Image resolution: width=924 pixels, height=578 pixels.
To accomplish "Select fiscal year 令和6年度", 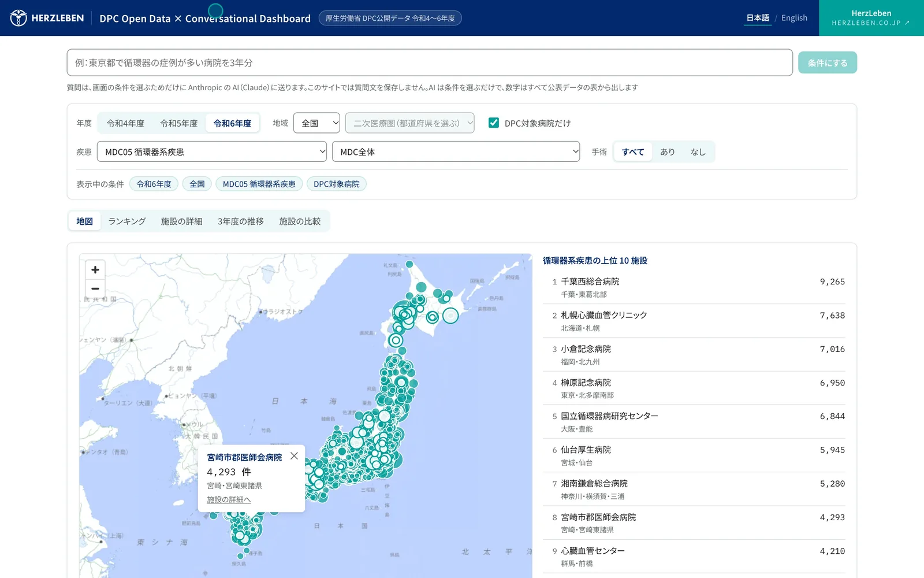I will (x=233, y=123).
